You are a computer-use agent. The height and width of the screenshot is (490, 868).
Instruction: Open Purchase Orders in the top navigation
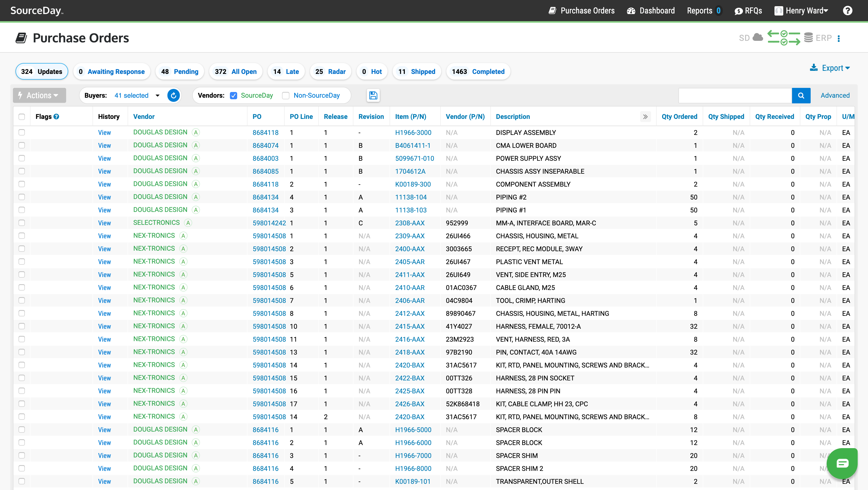[582, 11]
